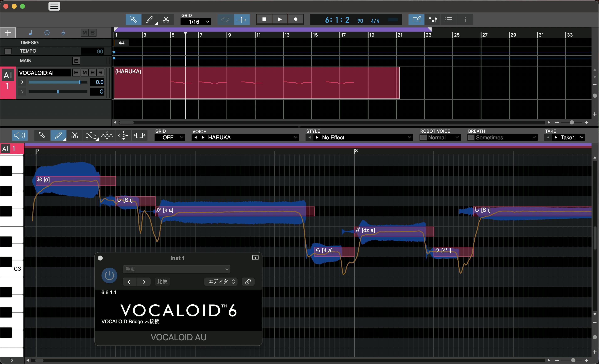Toggle the speaker monitor icon in editor
The height and width of the screenshot is (364, 599).
click(20, 135)
